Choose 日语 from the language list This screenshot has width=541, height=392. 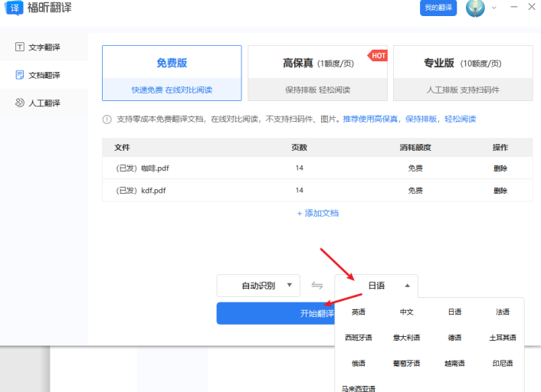(454, 312)
